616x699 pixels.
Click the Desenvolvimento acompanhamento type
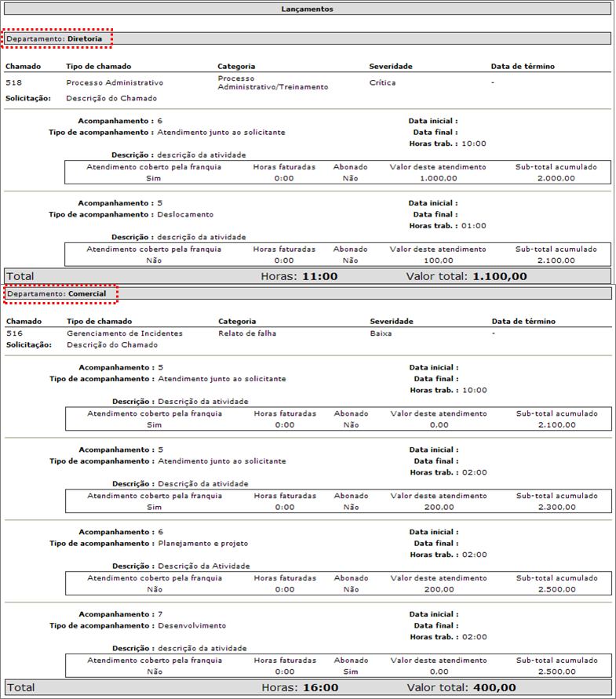pos(191,626)
